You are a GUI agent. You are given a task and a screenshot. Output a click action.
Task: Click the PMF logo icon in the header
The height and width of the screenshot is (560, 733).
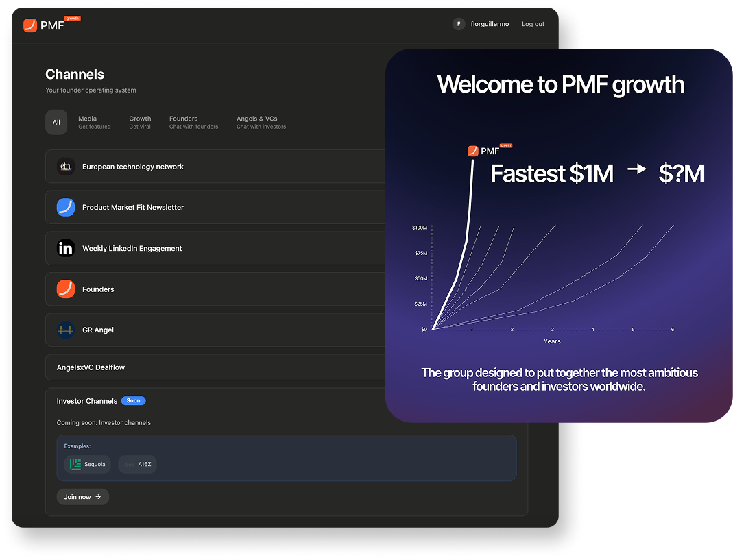[30, 25]
